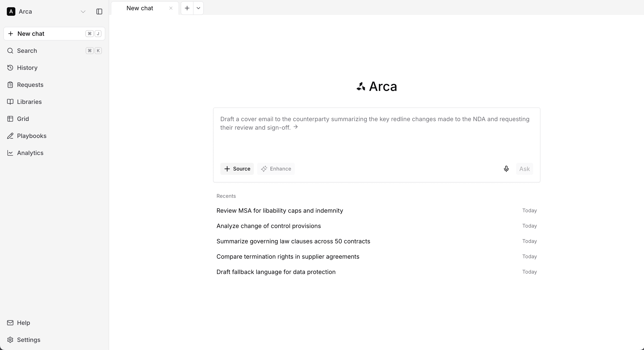The image size is (644, 350).
Task: Expand the Arca workspace switcher
Action: click(83, 11)
